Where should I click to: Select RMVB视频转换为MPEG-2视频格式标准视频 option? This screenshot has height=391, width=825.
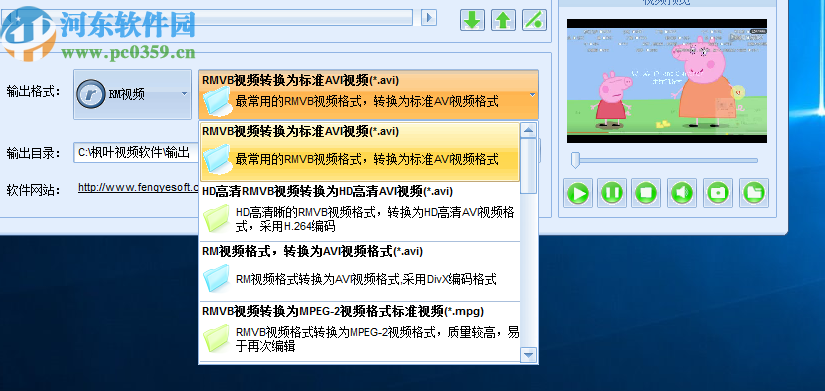(359, 332)
